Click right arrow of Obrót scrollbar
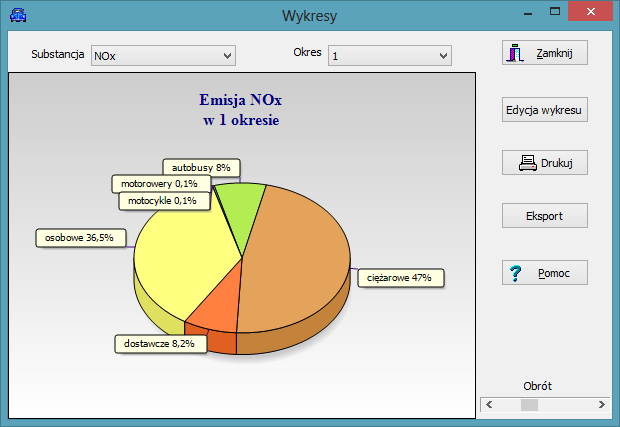The width and height of the screenshot is (620, 427). click(x=601, y=404)
